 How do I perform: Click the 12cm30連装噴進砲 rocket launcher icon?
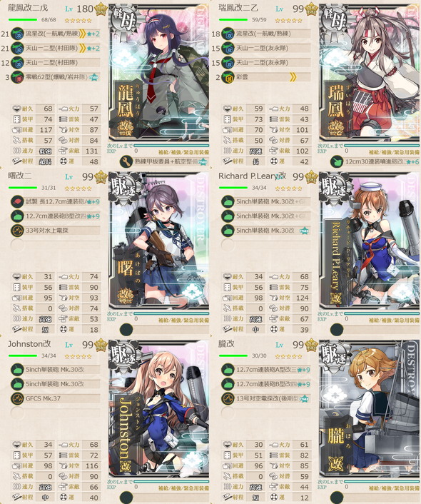[x=337, y=162]
